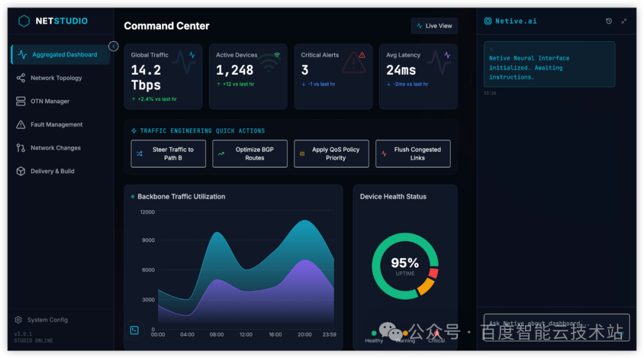644x358 pixels.
Task: Open the Aggregated Dashboard menu item
Action: click(x=61, y=55)
